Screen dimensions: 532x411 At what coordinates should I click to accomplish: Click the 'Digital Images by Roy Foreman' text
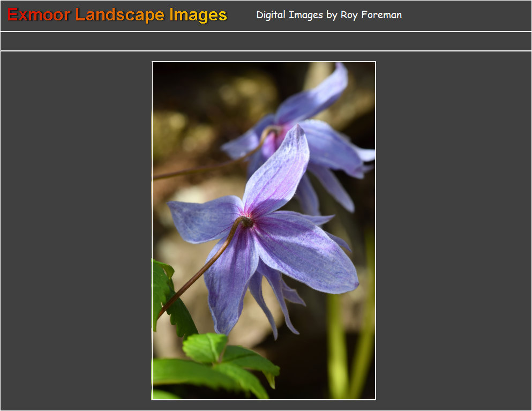pos(329,15)
